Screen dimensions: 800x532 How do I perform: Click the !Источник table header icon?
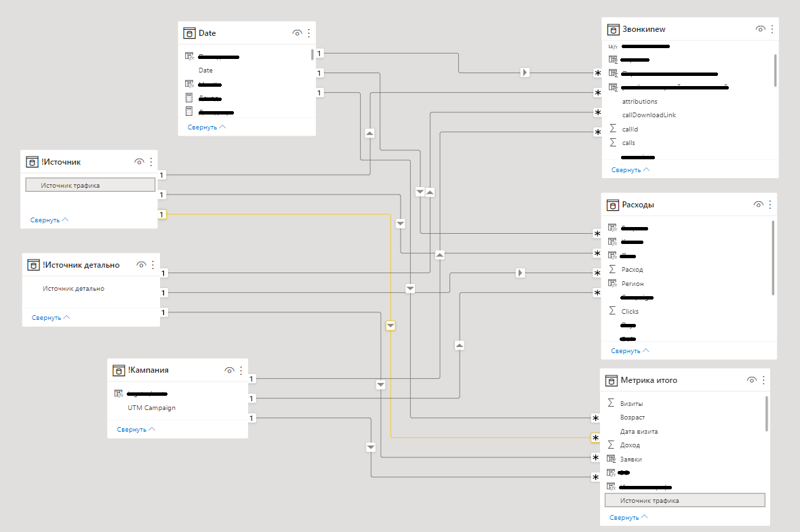pos(32,162)
